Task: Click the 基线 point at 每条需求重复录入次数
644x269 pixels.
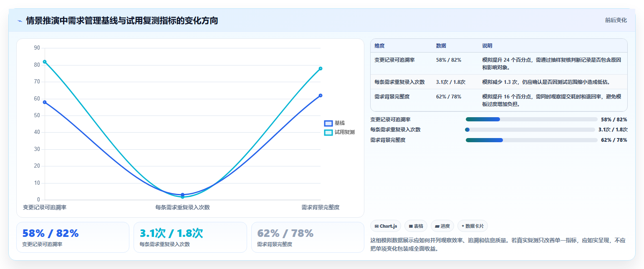Action: 182,194
